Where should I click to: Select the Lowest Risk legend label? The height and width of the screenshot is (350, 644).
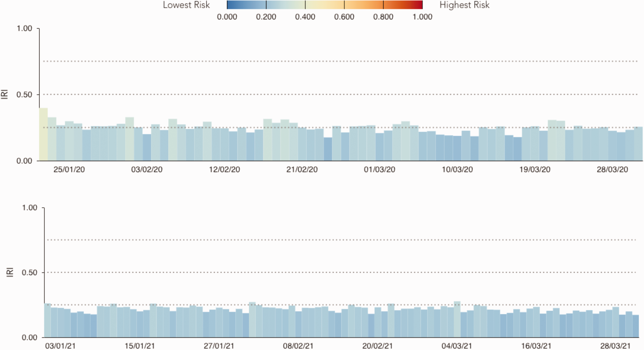(x=186, y=5)
